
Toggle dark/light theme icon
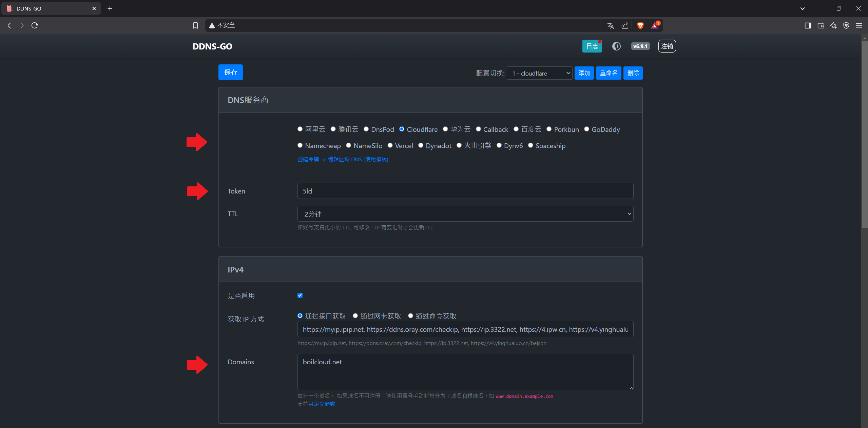click(616, 46)
